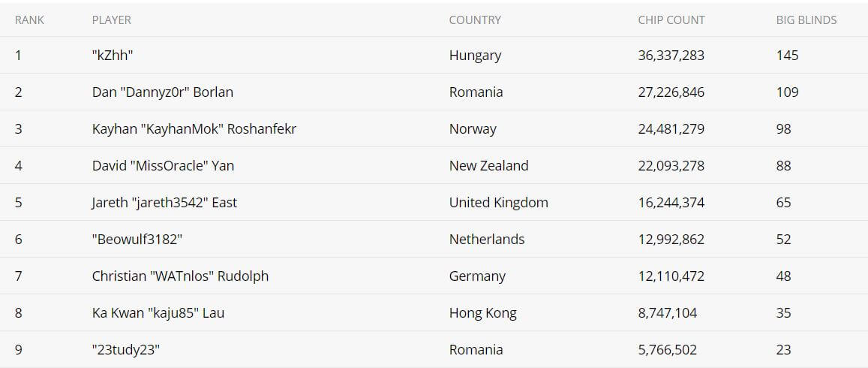Click the CHIP COUNT column header
Screen dimensions: 868x368
click(671, 20)
